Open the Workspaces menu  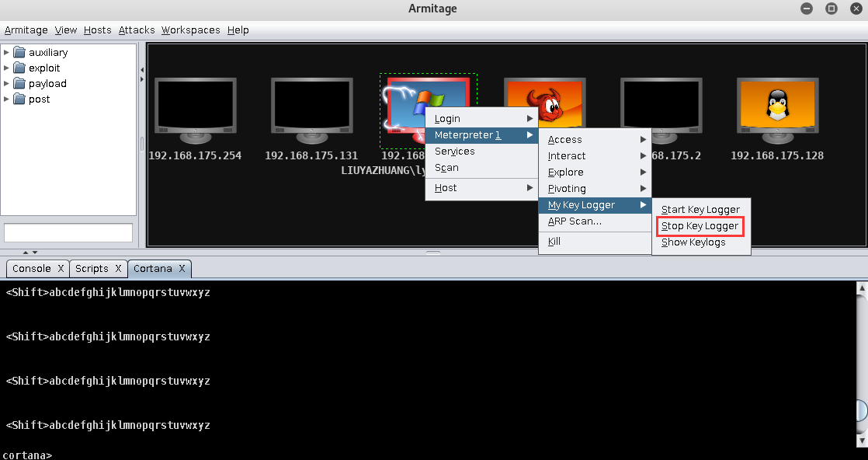point(190,30)
